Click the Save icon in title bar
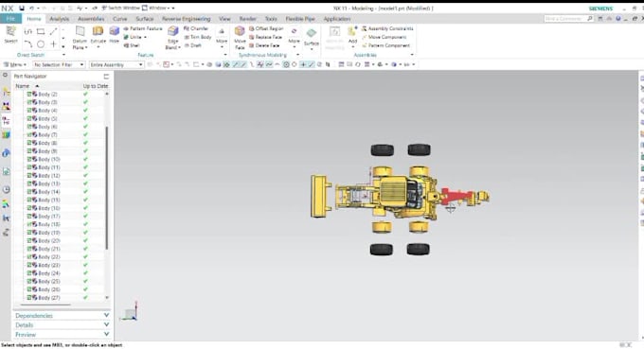 (22, 8)
